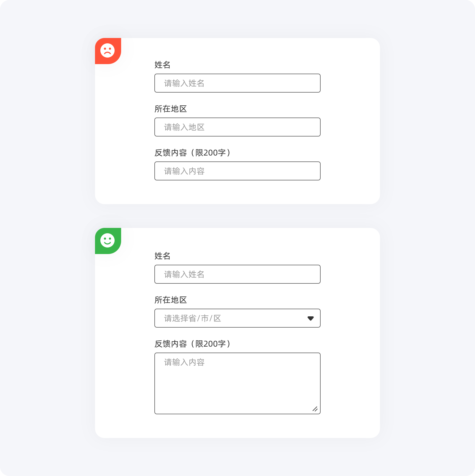Click the 姓名 label in the bottom card

pos(162,256)
